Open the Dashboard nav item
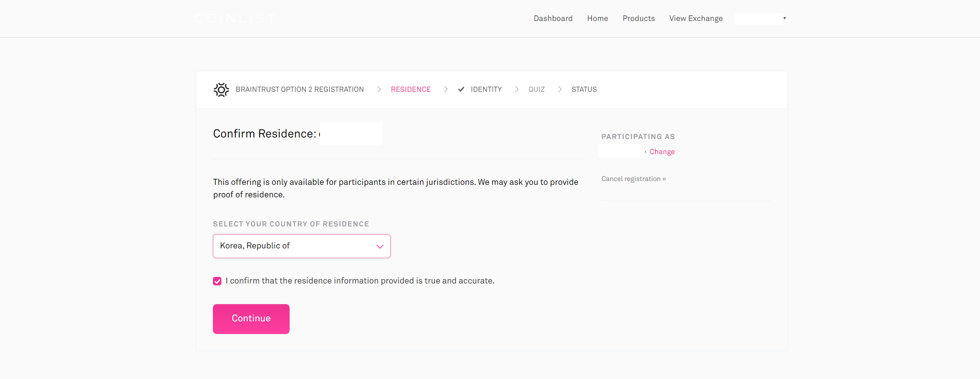This screenshot has width=980, height=379. (x=553, y=18)
